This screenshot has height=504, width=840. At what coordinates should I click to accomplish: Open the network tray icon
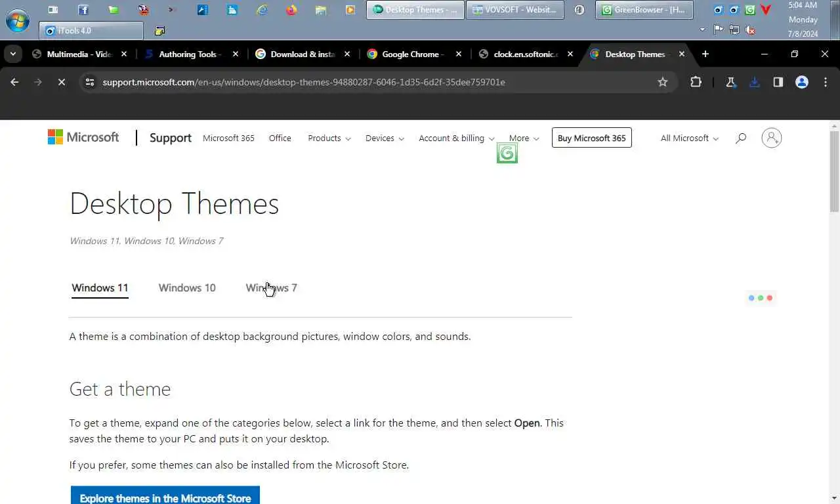734,30
